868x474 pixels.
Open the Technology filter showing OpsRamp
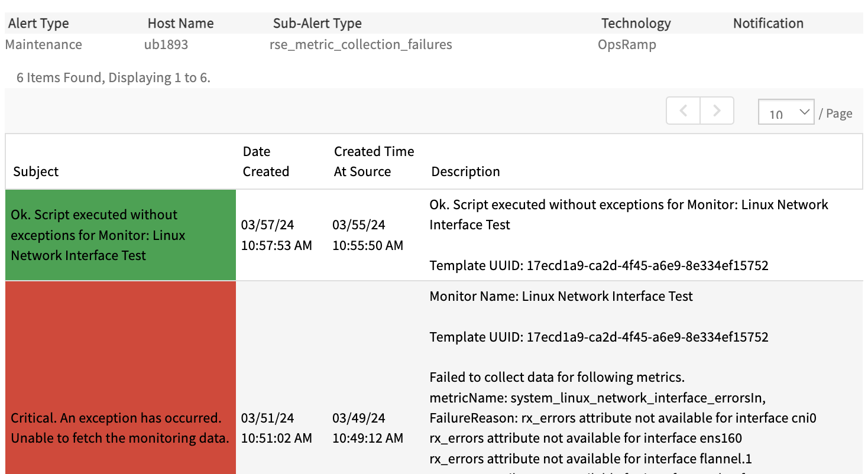(x=636, y=23)
